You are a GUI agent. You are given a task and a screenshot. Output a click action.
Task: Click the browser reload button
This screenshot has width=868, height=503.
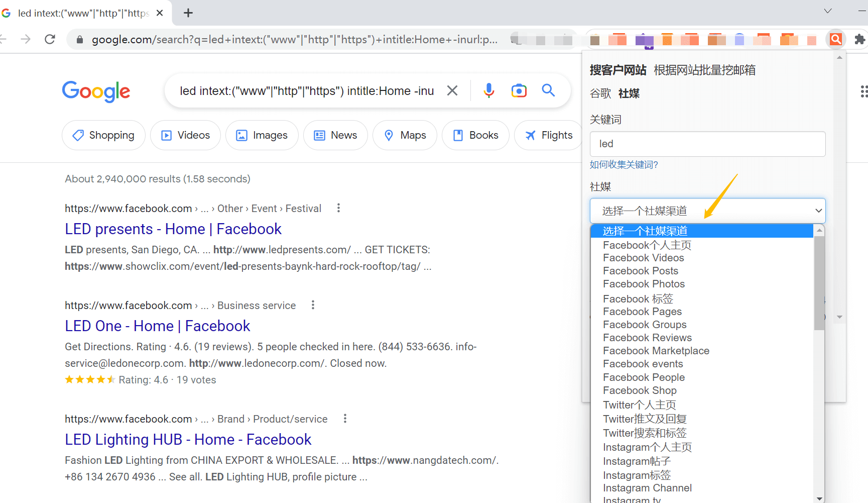(50, 39)
